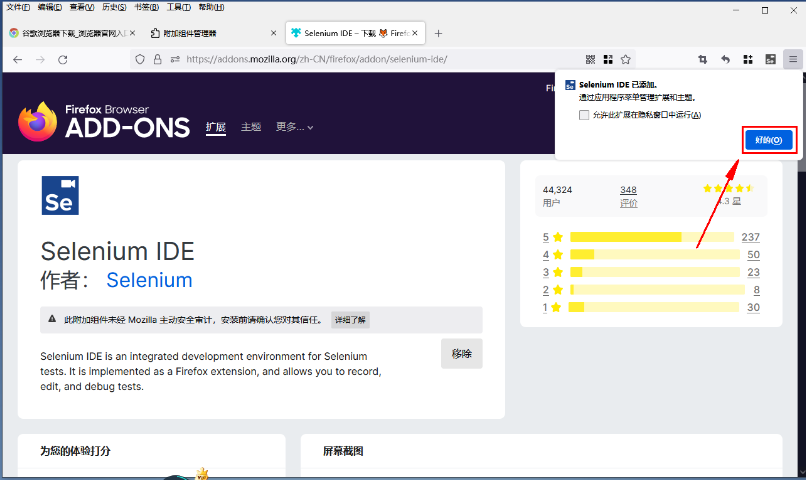Viewport: 806px width, 480px height.
Task: Reload the page with the refresh icon
Action: click(x=63, y=60)
